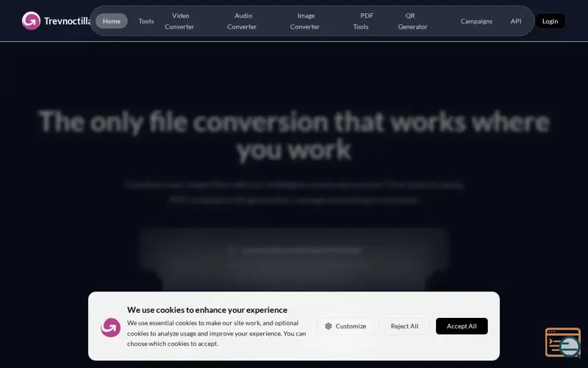The height and width of the screenshot is (368, 588).
Task: Navigate to Image Converter
Action: point(305,21)
